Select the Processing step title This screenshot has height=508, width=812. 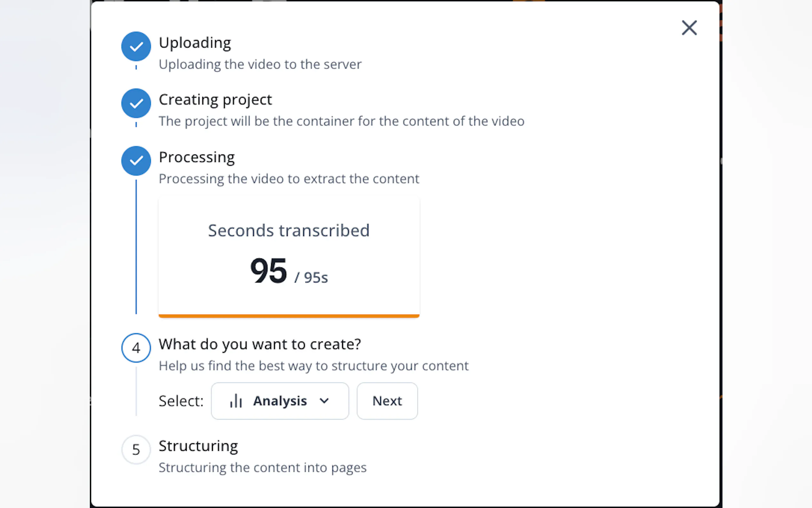coord(197,157)
